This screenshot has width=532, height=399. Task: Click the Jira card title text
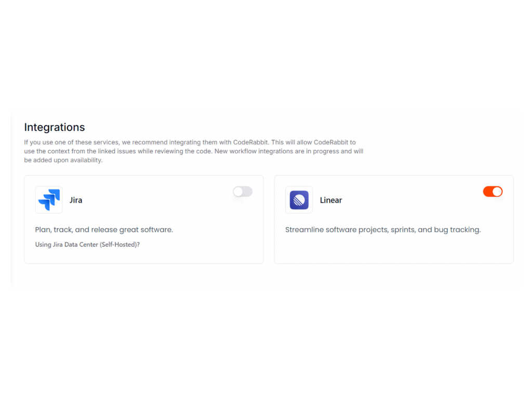[x=76, y=200]
